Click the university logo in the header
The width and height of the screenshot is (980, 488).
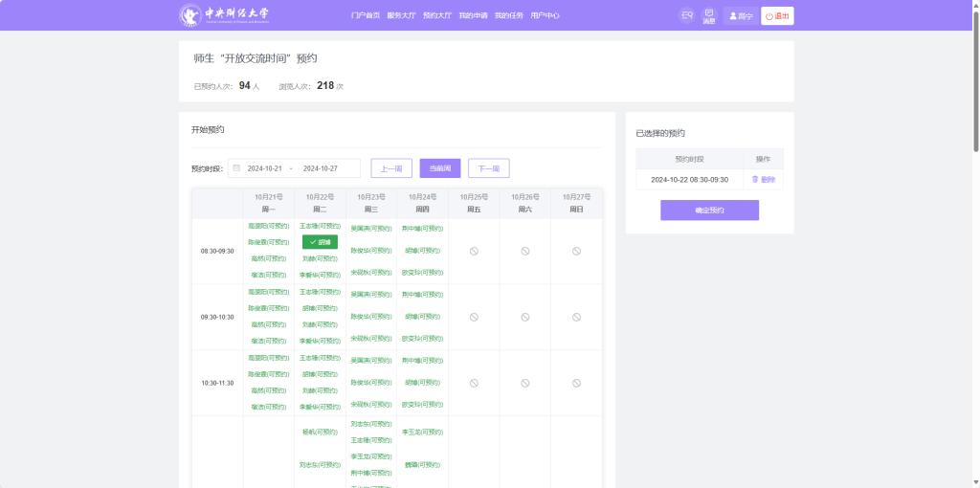click(x=224, y=15)
